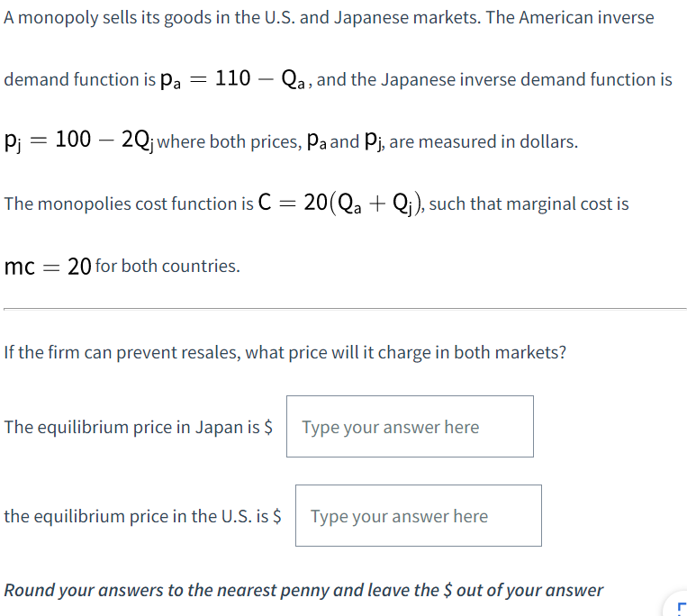Screen dimensions: 687x616
Task: Click 'The monopolies cost function is' phrase
Action: pyautogui.click(x=129, y=204)
